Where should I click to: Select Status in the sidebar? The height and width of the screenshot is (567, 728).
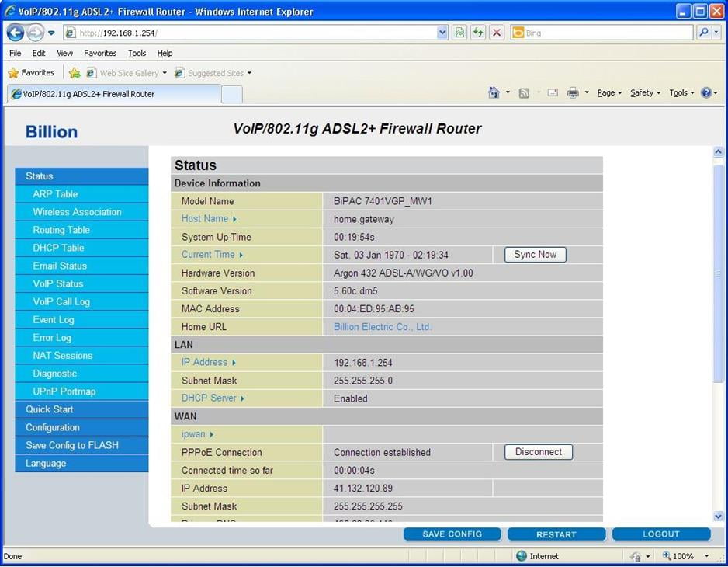pos(81,176)
